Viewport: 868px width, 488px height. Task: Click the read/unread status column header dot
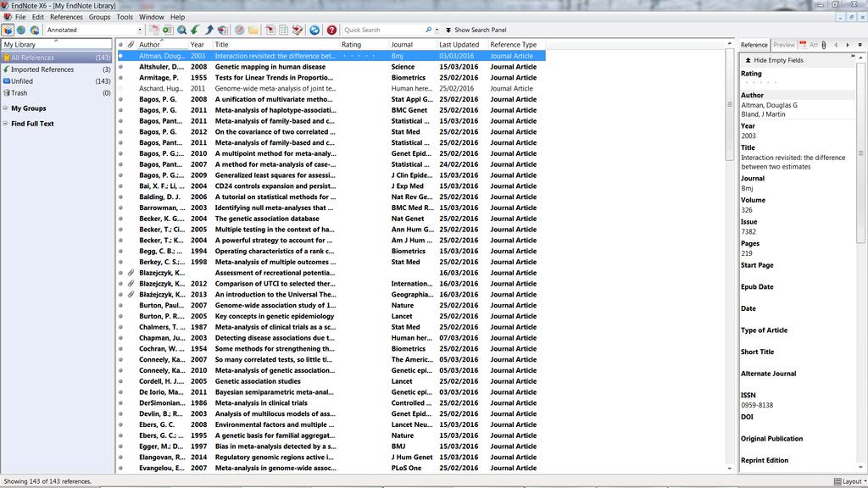(x=120, y=44)
